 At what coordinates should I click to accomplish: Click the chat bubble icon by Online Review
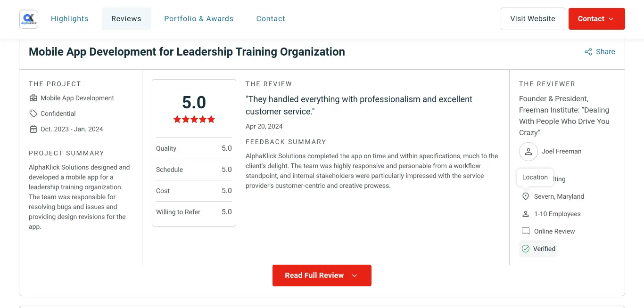click(526, 231)
